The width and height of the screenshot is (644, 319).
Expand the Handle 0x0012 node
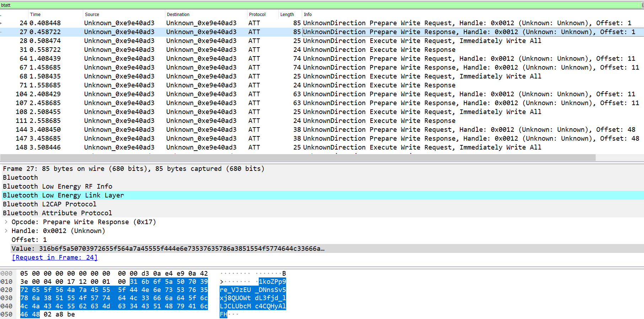pos(6,231)
